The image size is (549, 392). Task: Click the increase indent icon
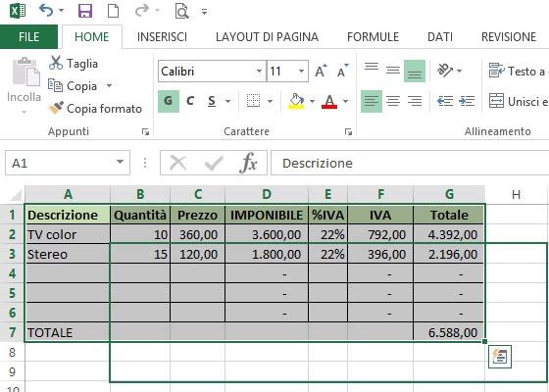(467, 101)
